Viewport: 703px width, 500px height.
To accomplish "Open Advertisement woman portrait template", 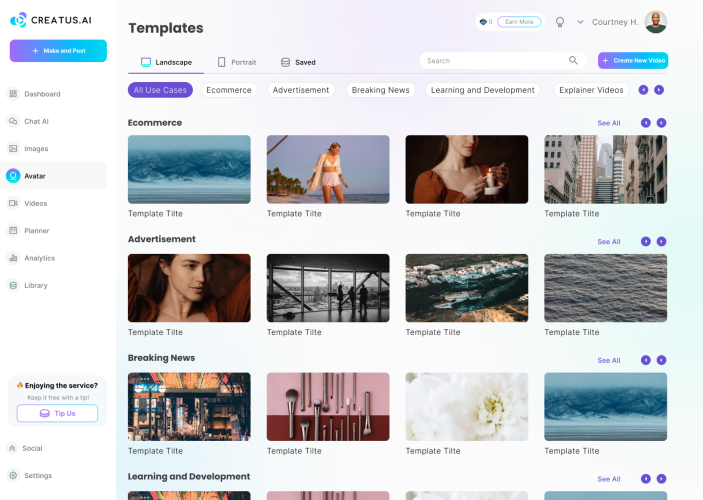I will [x=189, y=288].
